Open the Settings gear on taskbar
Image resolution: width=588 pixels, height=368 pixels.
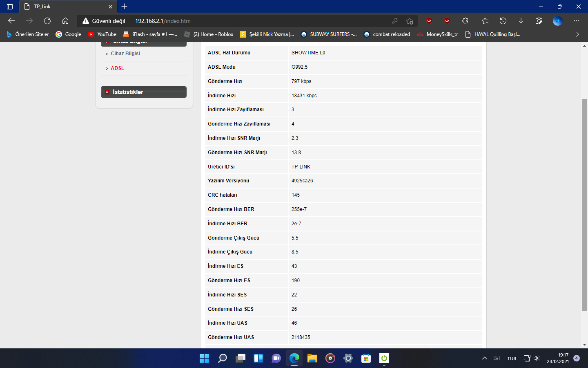(x=348, y=359)
